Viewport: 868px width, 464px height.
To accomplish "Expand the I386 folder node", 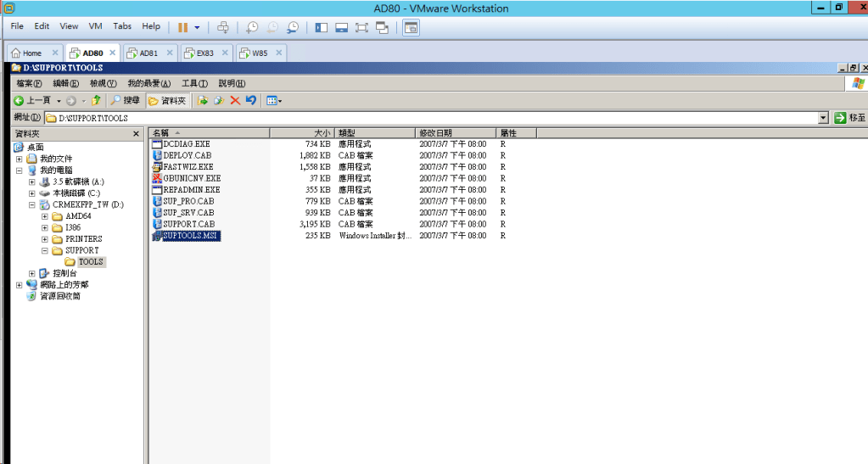I will pos(45,227).
